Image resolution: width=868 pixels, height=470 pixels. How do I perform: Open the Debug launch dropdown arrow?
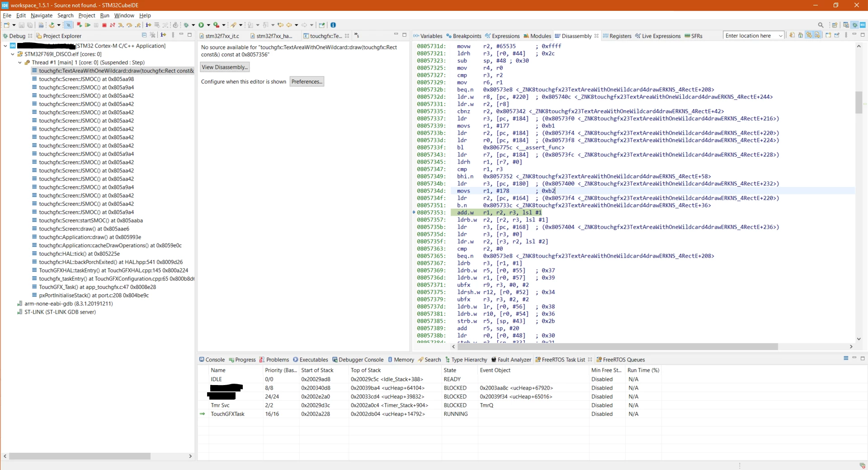[193, 25]
